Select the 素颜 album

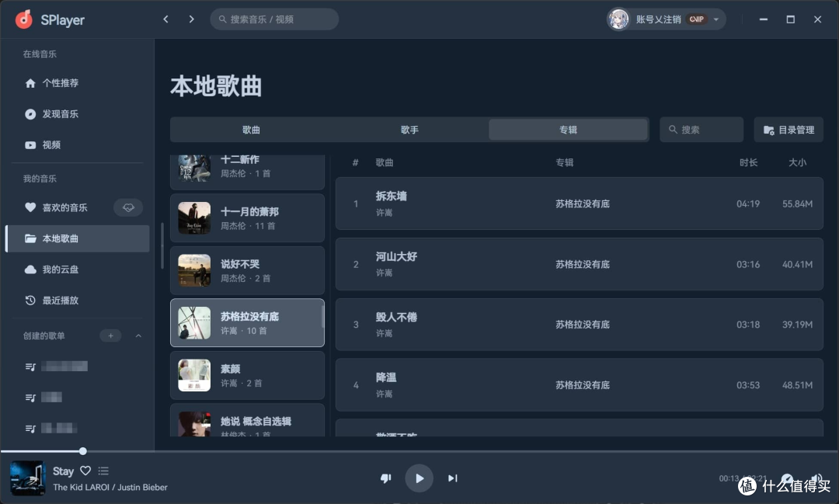click(x=247, y=376)
